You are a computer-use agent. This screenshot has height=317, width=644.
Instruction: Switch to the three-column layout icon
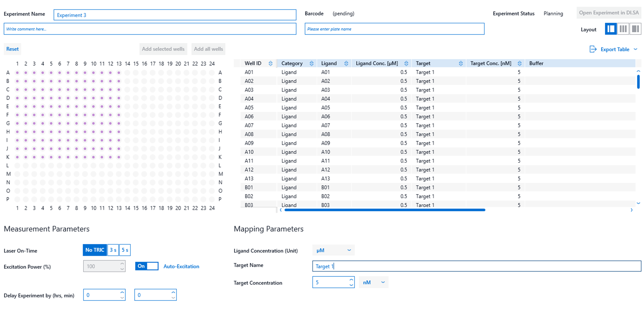[623, 29]
